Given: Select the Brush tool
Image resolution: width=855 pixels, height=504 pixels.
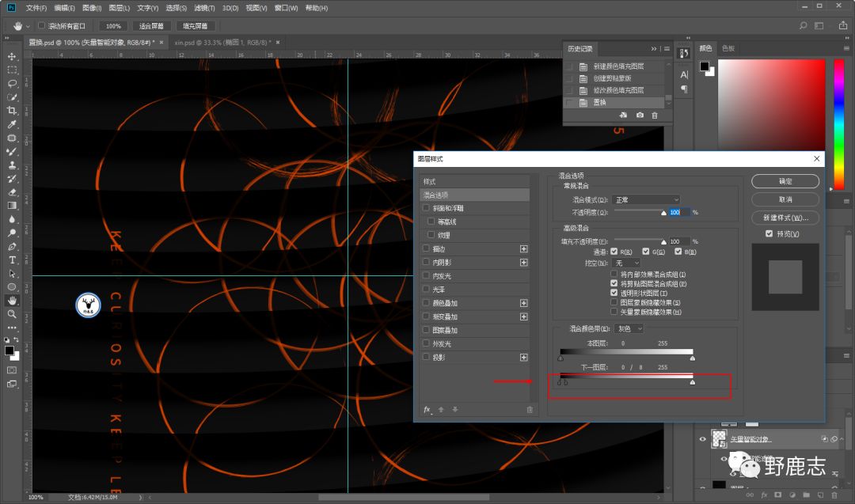Looking at the screenshot, I should (11, 151).
